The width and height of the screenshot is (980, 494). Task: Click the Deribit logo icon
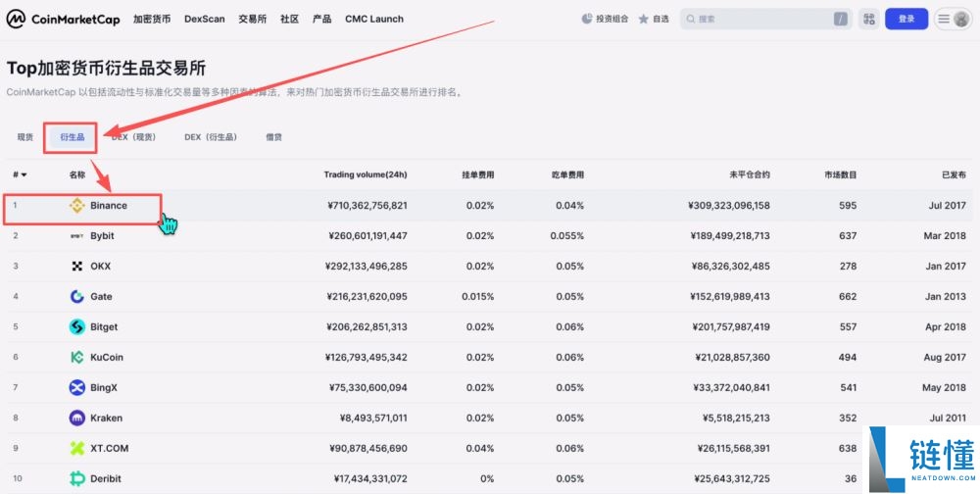(76, 479)
